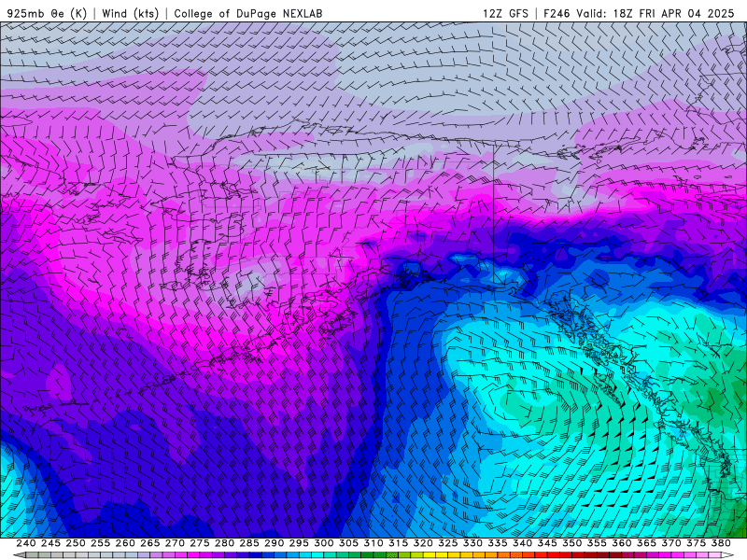Image resolution: width=747 pixels, height=560 pixels.
Task: Click the '12Z GFS' model run label
Action: 505,13
